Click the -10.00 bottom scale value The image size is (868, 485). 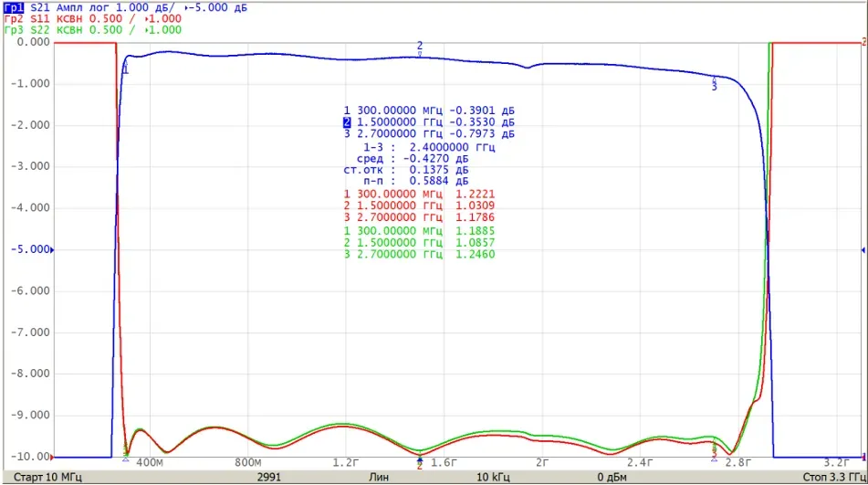click(30, 457)
